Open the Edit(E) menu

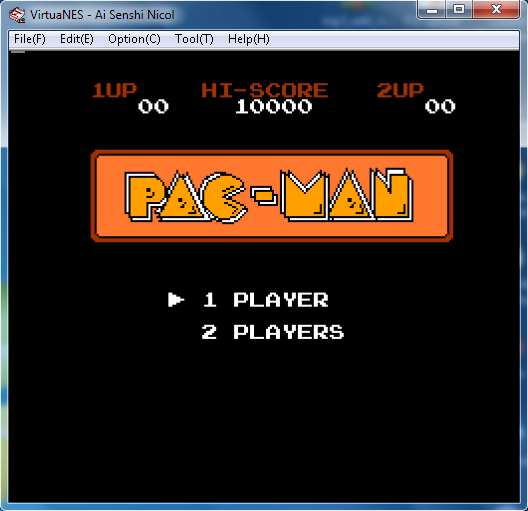[77, 39]
